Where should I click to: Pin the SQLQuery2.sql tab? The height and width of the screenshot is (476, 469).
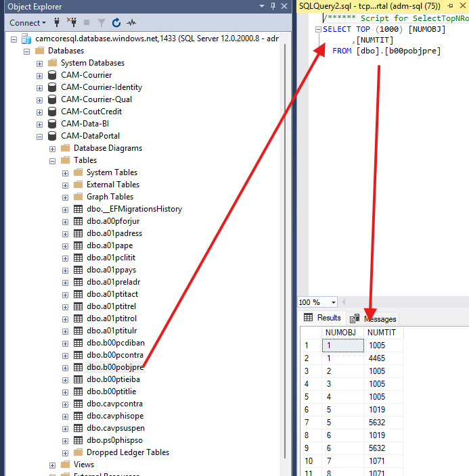pos(450,6)
